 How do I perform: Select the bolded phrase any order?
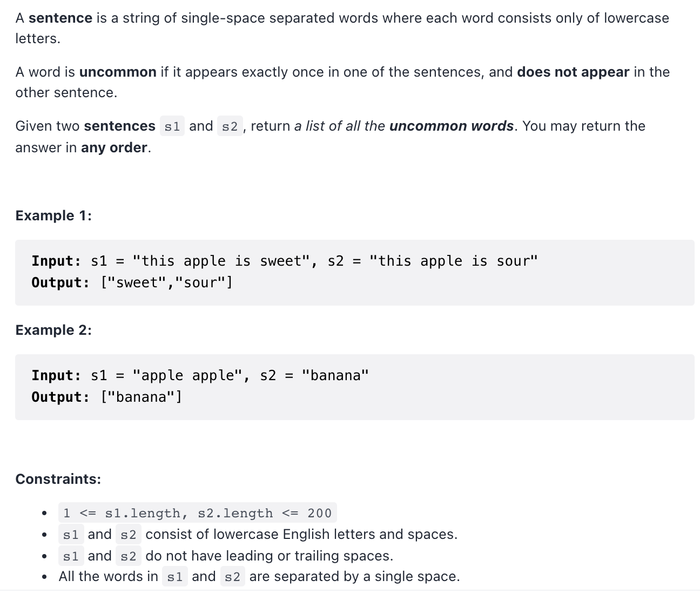[x=112, y=147]
